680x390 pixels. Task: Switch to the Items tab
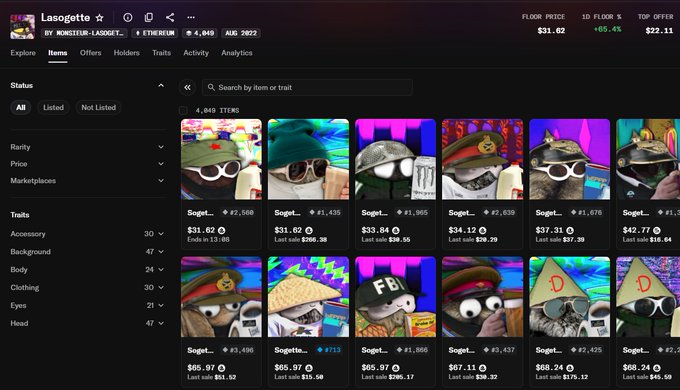(58, 53)
